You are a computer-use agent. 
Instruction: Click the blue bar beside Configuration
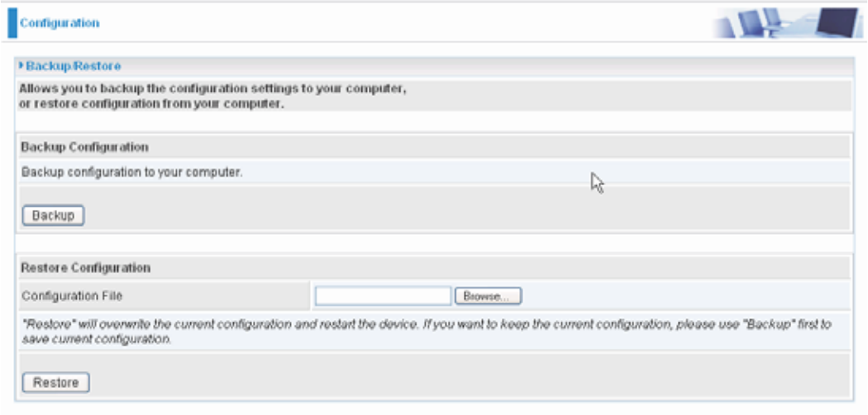pos(12,23)
